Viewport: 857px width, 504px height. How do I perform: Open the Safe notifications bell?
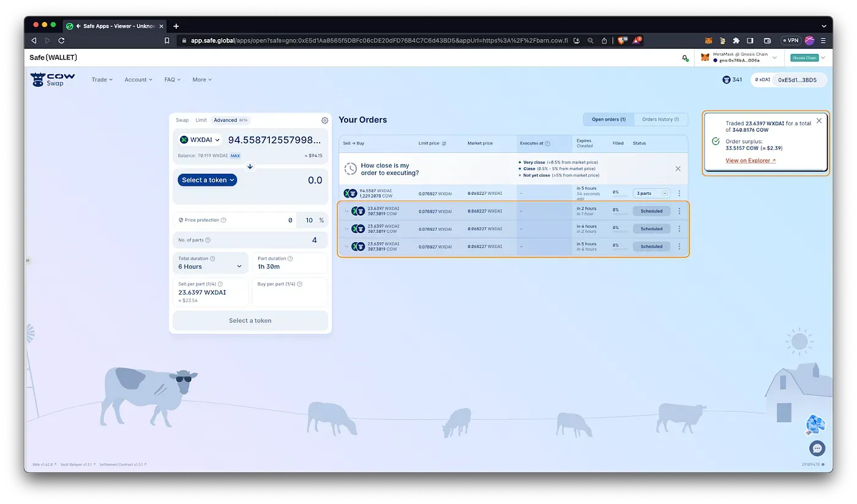pos(684,57)
